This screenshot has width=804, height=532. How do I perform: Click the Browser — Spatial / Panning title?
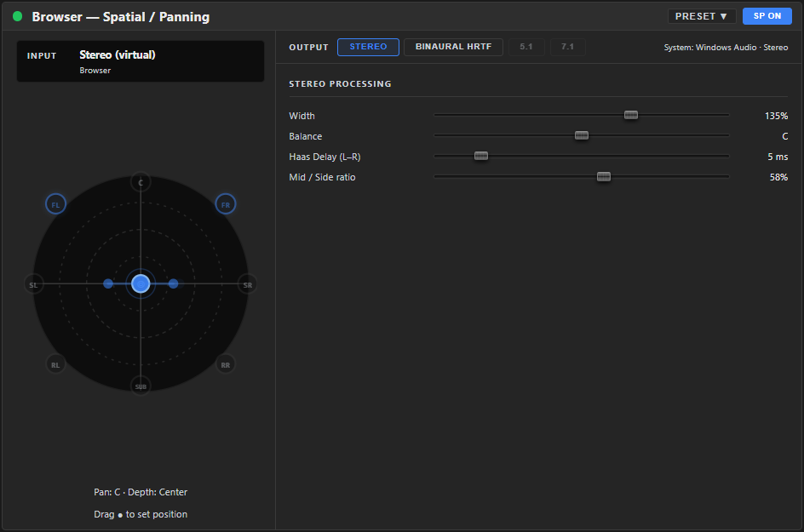coord(120,16)
